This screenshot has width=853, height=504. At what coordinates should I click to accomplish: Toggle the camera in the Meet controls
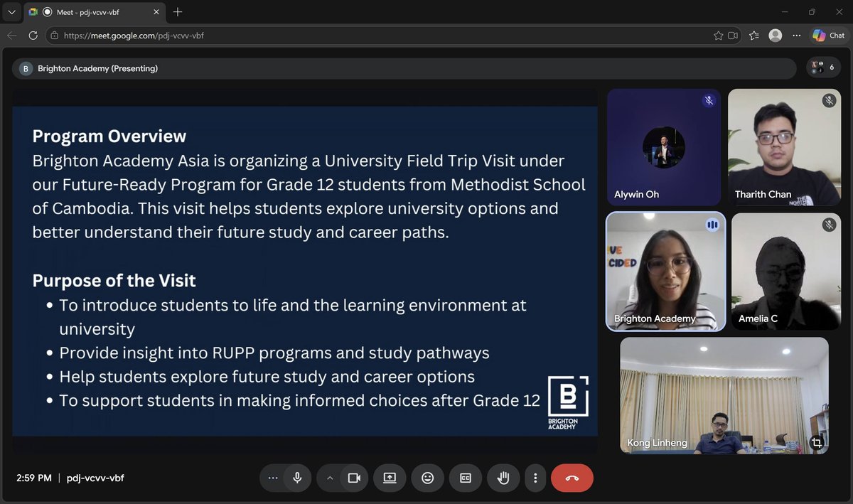pyautogui.click(x=354, y=478)
